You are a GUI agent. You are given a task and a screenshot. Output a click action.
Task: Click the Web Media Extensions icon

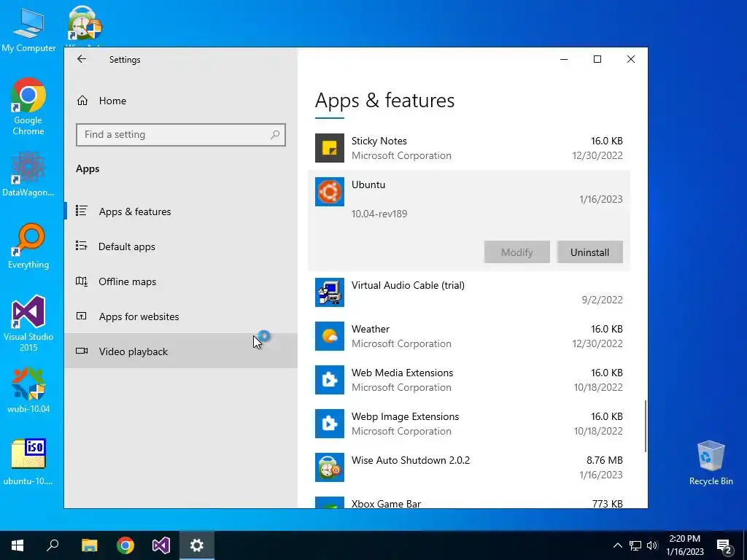(x=330, y=380)
